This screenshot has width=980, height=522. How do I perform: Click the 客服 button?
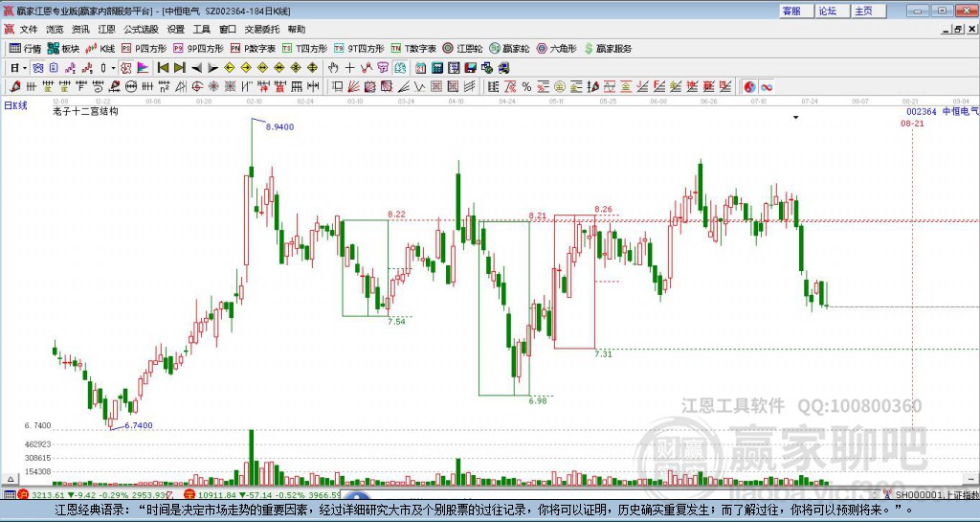[796, 11]
